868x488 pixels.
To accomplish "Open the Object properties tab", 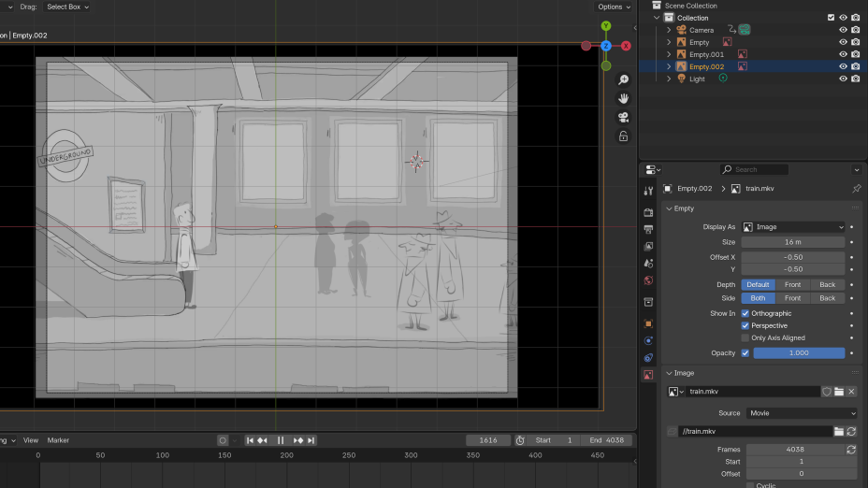I will 648,323.
